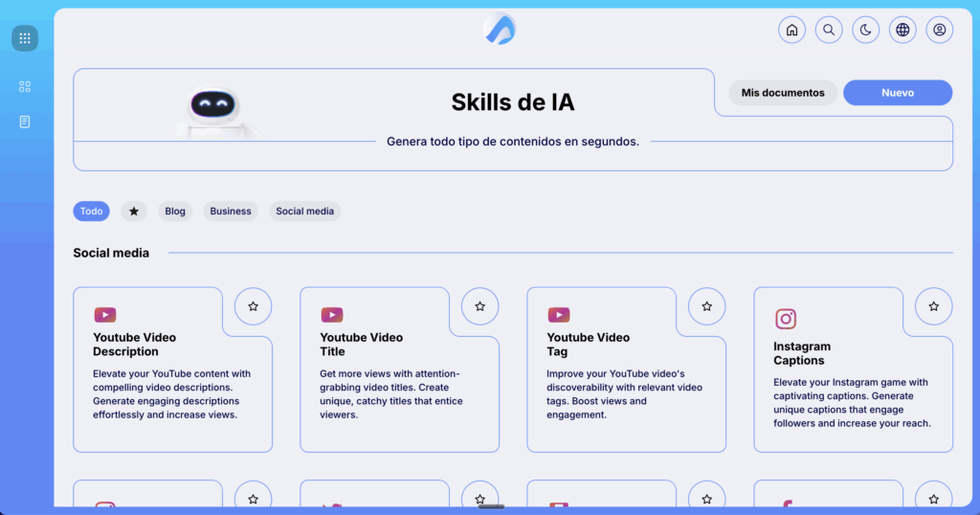Open Mis documentos
This screenshot has width=980, height=515.
click(x=782, y=93)
